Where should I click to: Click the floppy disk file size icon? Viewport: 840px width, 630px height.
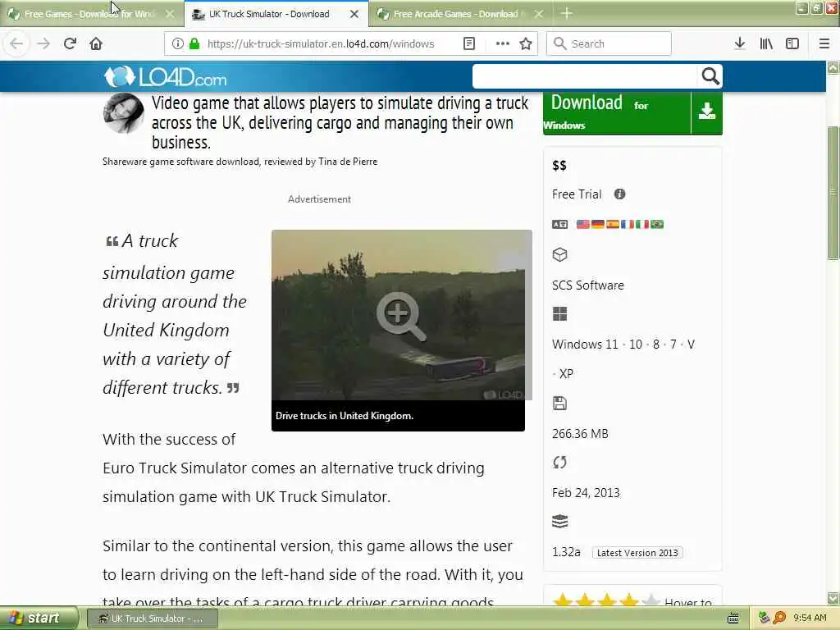[559, 403]
